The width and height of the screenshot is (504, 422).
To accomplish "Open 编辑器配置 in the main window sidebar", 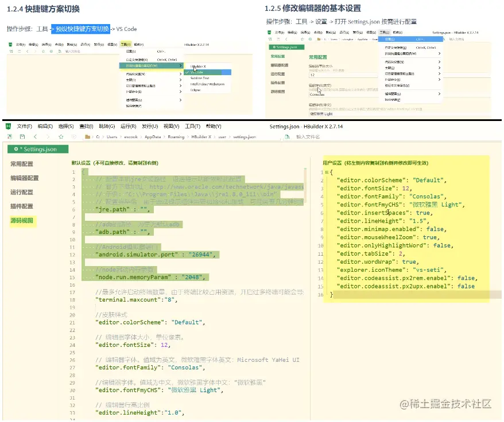I will click(25, 178).
